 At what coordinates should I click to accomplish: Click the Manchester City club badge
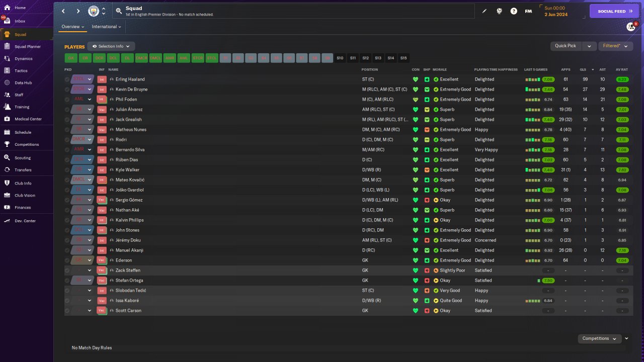click(94, 11)
